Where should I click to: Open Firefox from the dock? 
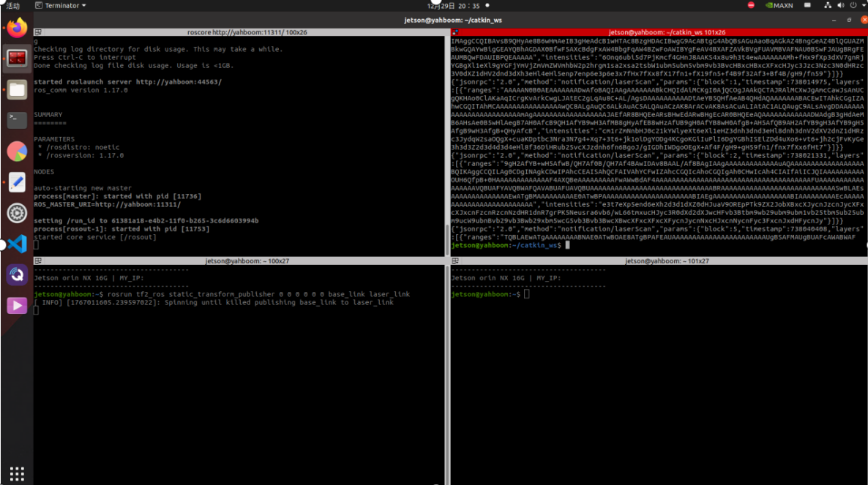pos(17,28)
